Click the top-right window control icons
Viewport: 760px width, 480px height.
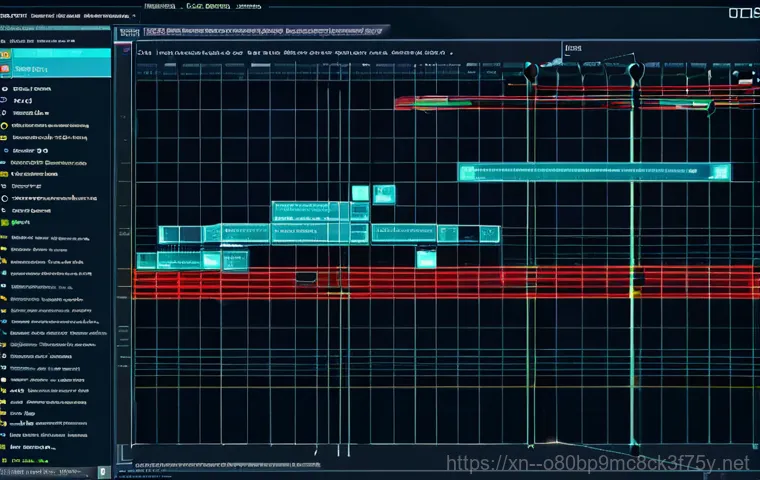(x=742, y=14)
